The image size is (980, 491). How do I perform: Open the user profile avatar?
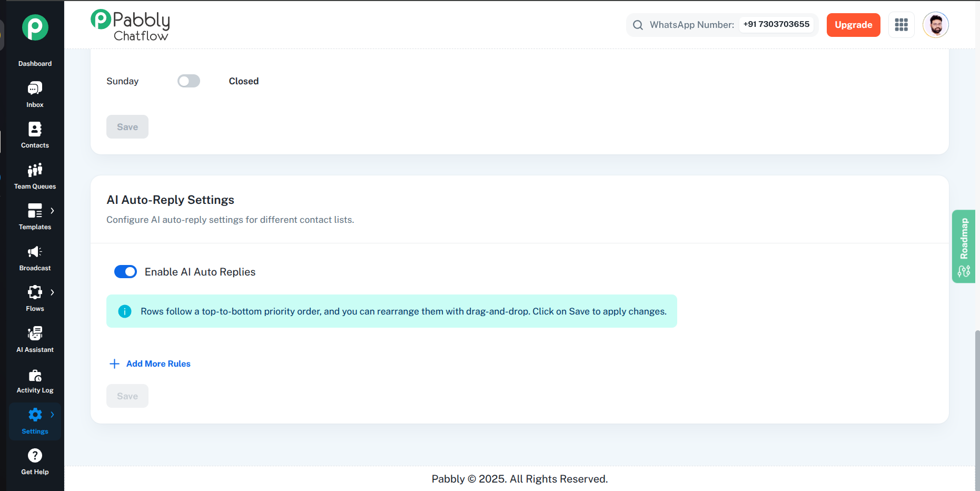coord(935,25)
